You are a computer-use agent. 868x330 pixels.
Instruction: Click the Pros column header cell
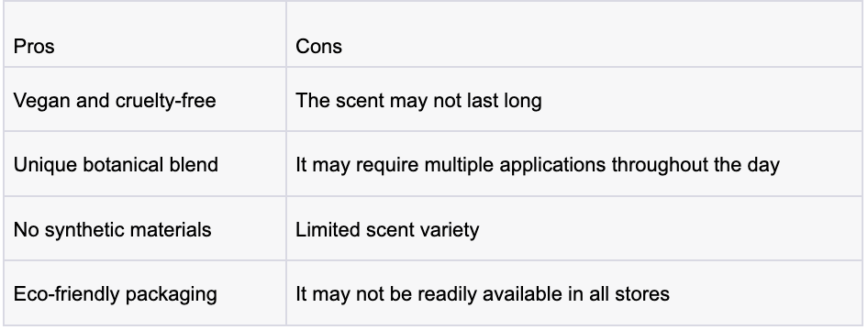(144, 34)
